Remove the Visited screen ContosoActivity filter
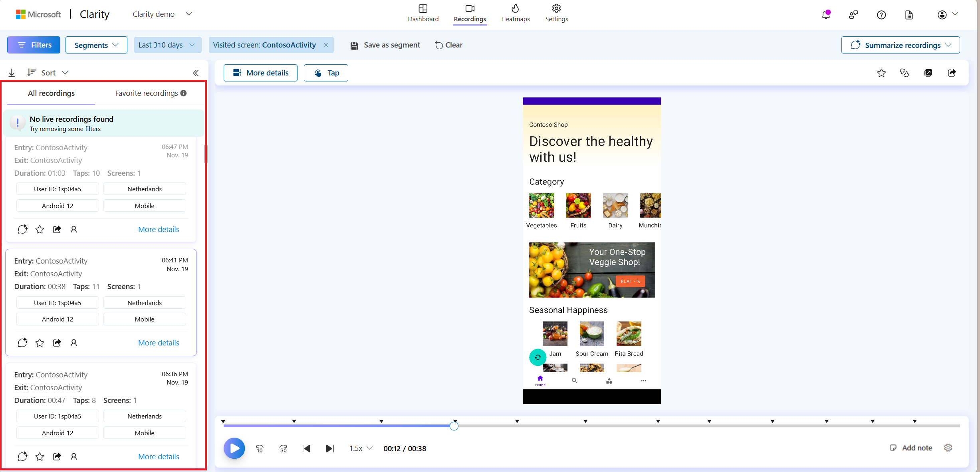 tap(326, 45)
